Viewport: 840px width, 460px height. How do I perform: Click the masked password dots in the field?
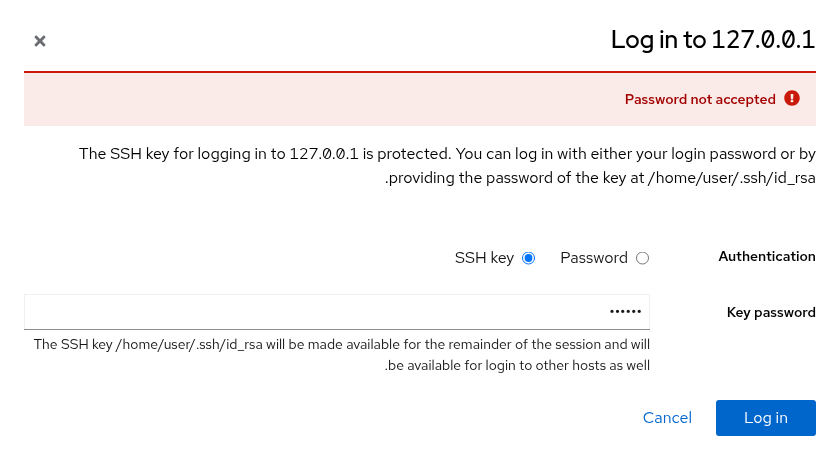tap(625, 311)
